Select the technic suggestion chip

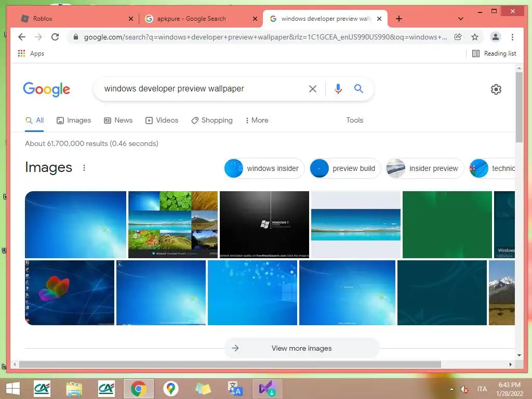coord(492,168)
